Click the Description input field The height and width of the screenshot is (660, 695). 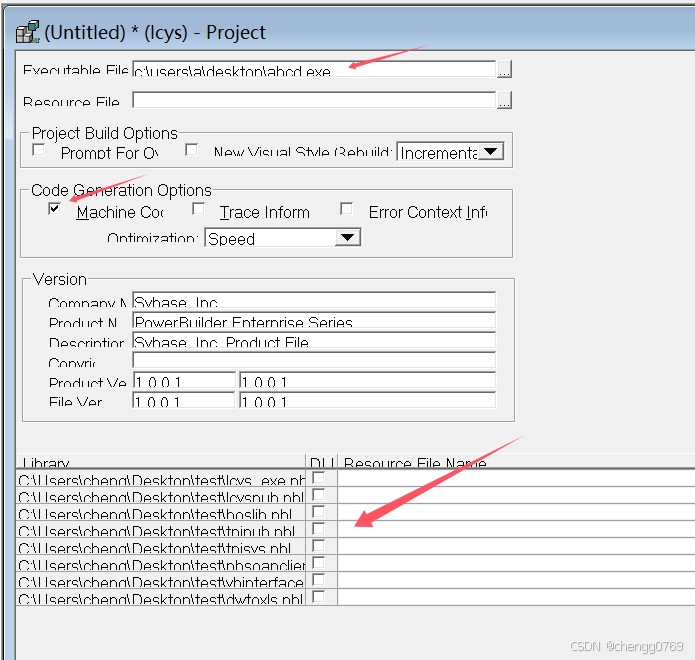tap(313, 341)
